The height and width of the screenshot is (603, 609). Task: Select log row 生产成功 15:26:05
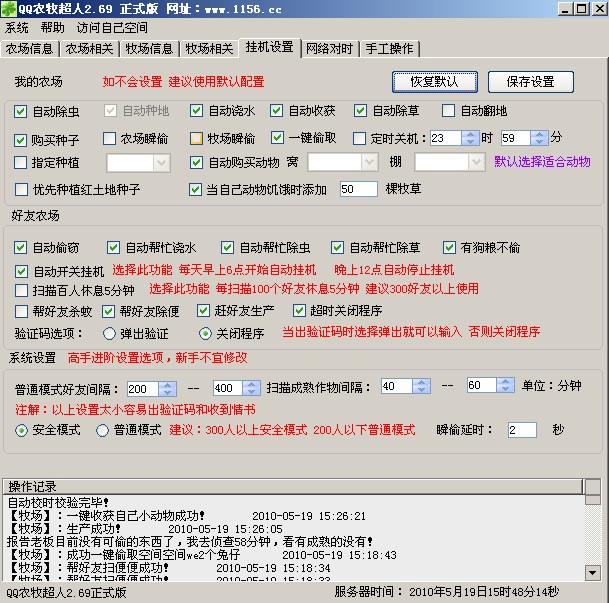[144, 529]
